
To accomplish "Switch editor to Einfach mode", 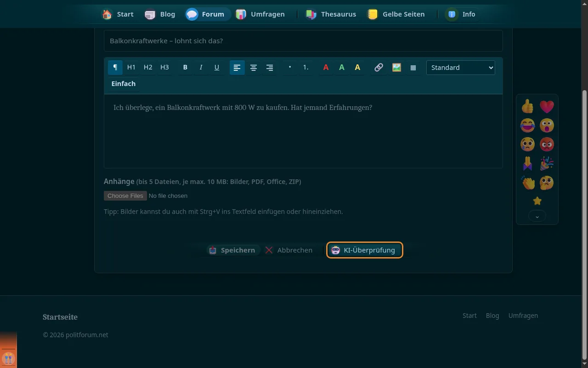I will pyautogui.click(x=124, y=84).
